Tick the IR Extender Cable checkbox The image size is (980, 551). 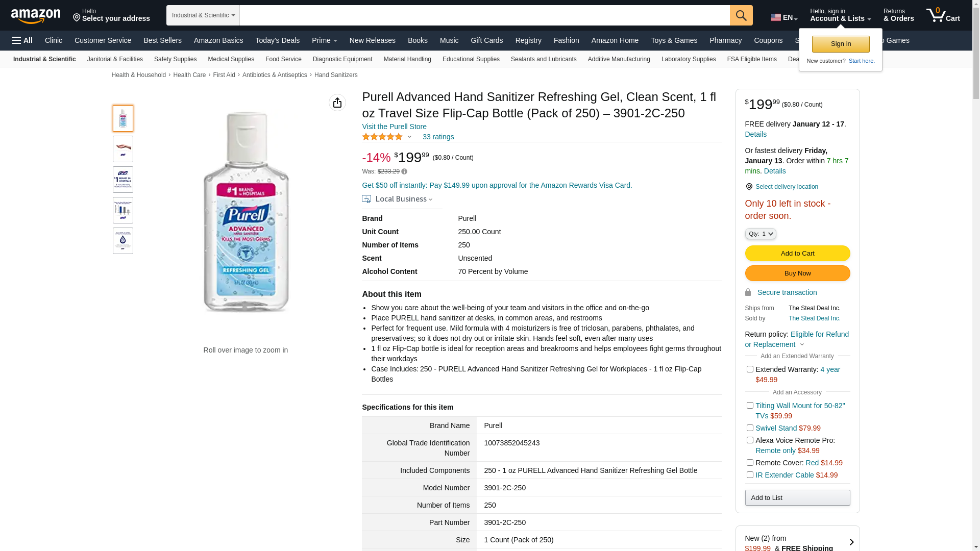[750, 475]
